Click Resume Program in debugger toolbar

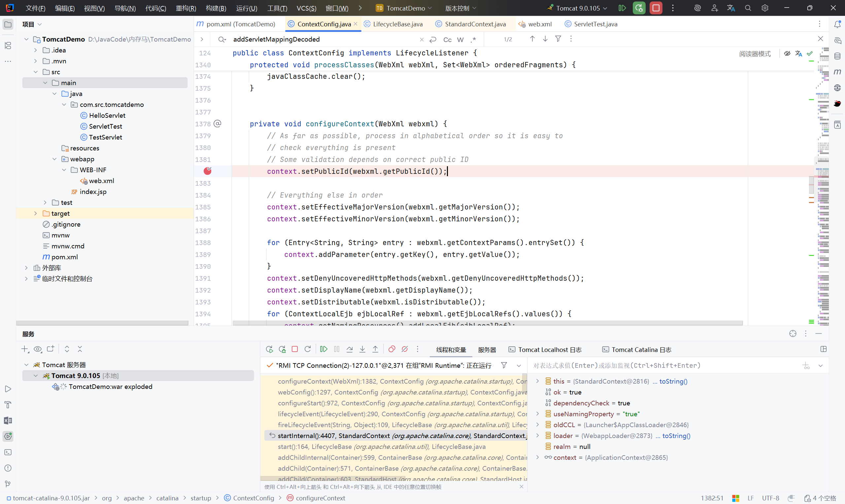323,349
